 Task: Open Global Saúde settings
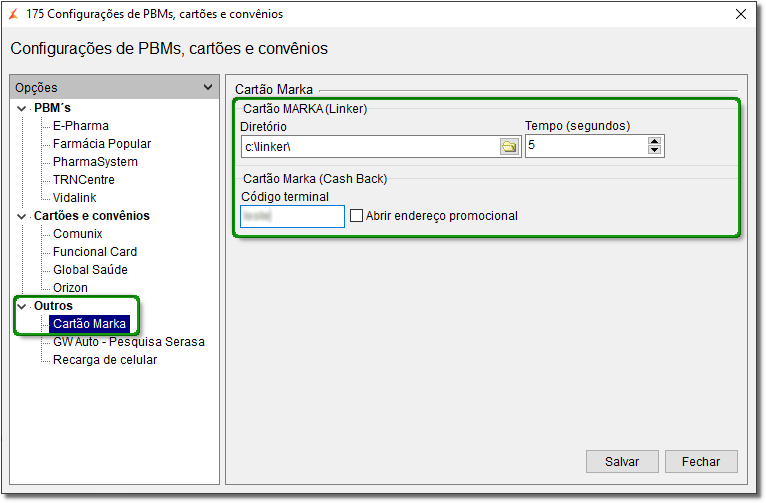90,270
